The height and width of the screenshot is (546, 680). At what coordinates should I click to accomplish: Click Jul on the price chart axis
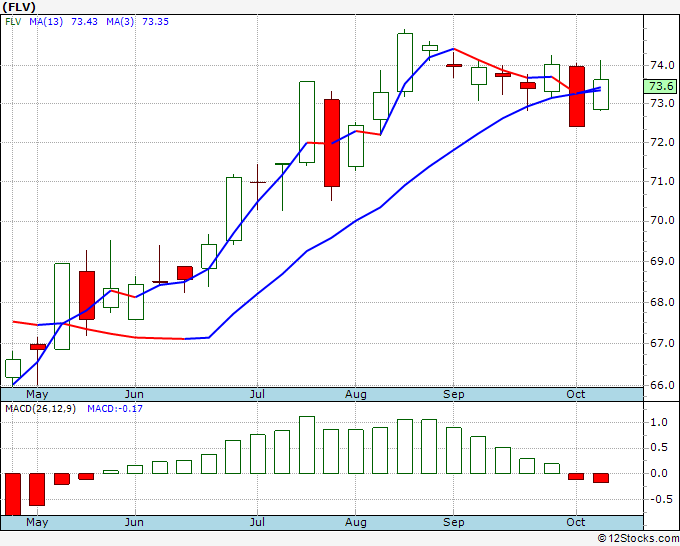257,394
